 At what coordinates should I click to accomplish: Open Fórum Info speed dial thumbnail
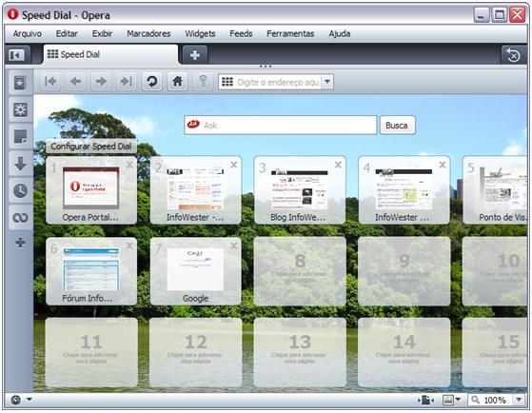[91, 271]
